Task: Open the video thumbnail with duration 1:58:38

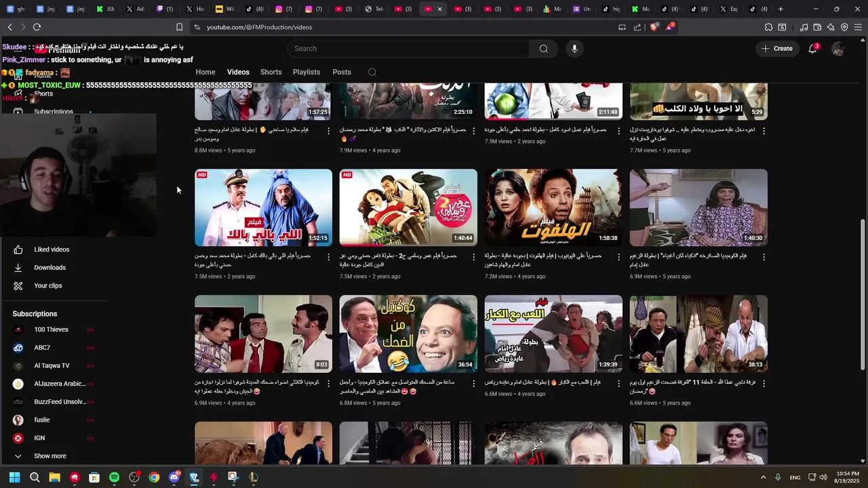Action: [x=553, y=207]
